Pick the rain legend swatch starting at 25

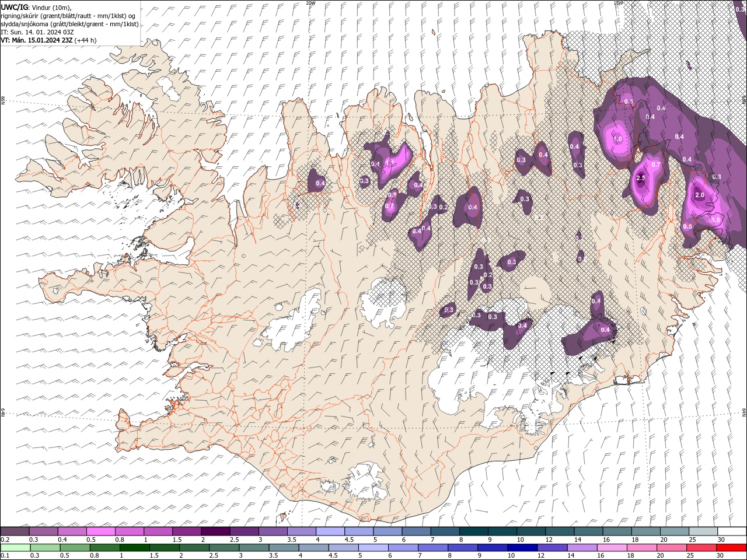point(702,548)
